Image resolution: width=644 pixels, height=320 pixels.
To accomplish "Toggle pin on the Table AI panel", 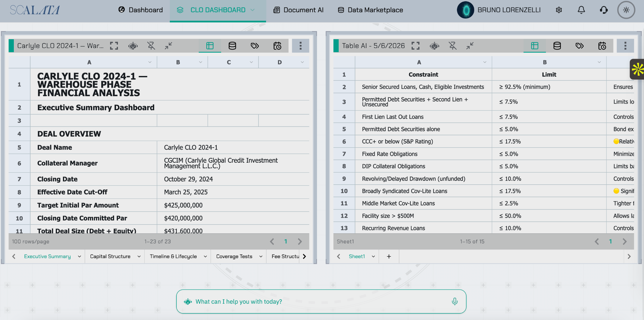I will (453, 46).
